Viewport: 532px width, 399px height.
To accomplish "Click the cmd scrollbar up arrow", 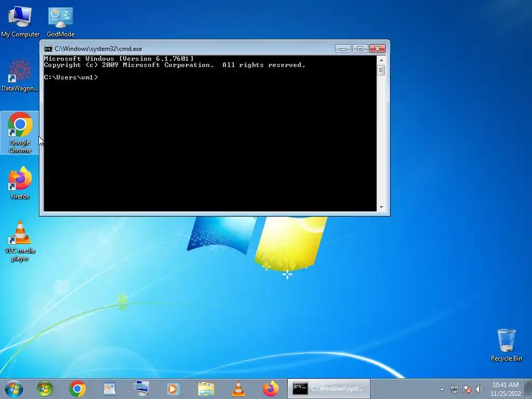I will click(x=381, y=60).
